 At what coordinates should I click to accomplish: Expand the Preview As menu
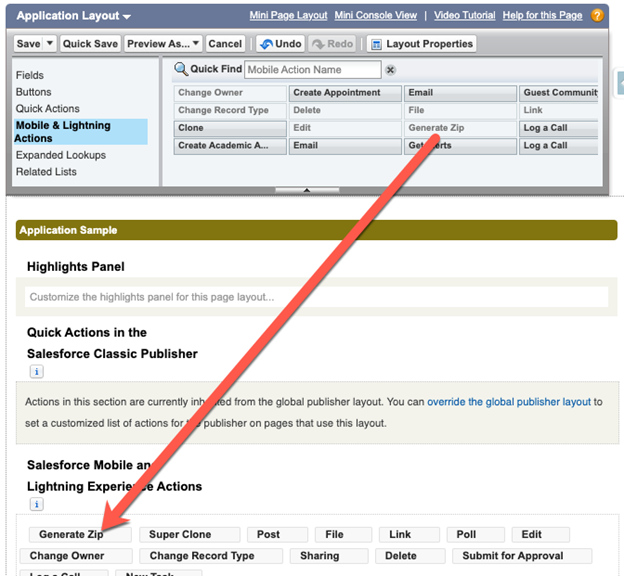click(x=195, y=44)
